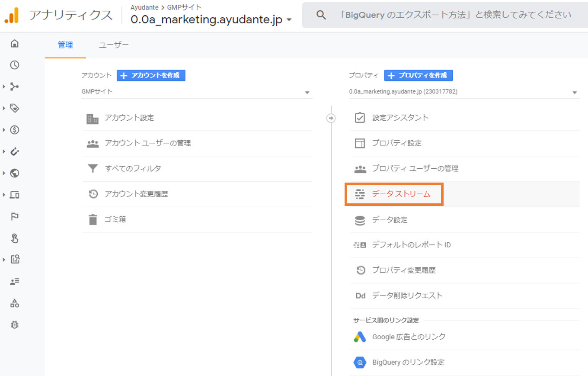
Task: Open the price tag sidebar icon
Action: pyautogui.click(x=14, y=108)
